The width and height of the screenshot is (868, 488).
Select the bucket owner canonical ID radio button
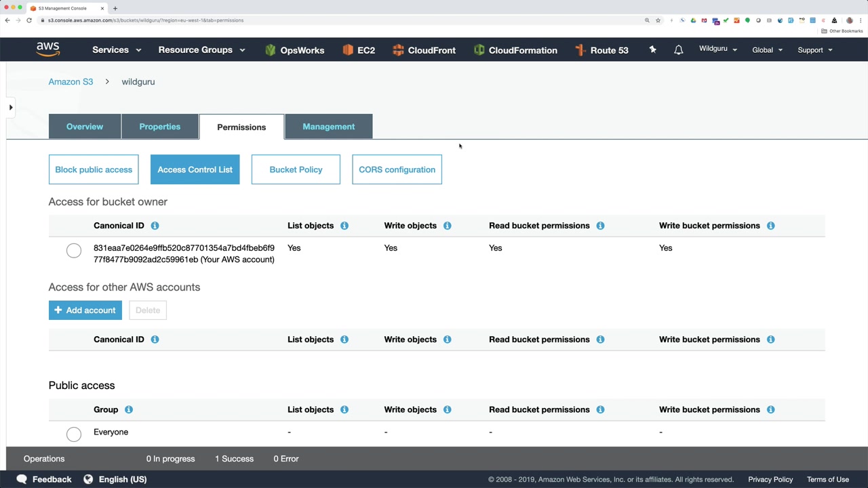(74, 251)
